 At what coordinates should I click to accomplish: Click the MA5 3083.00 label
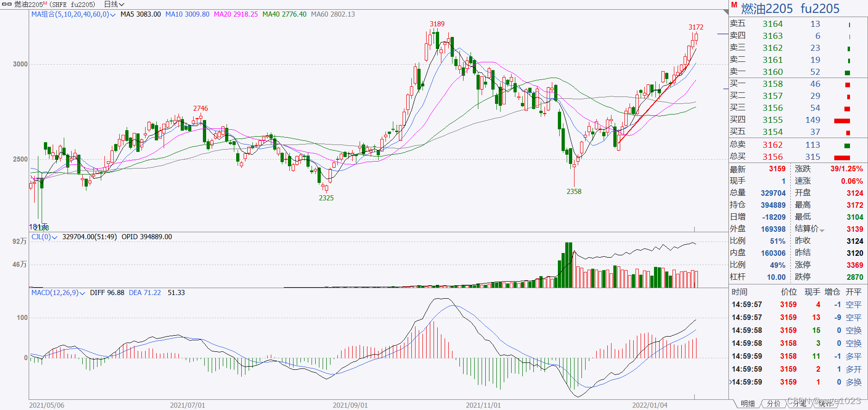[x=141, y=14]
